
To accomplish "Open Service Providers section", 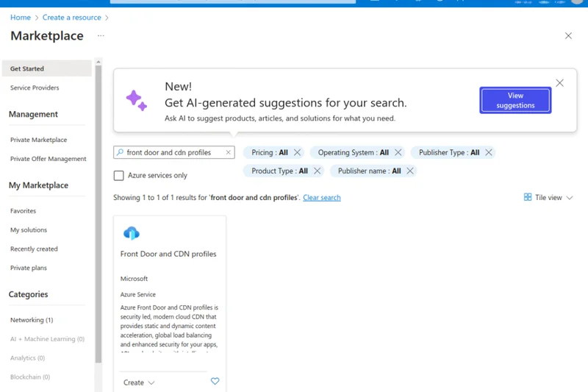I will [35, 88].
